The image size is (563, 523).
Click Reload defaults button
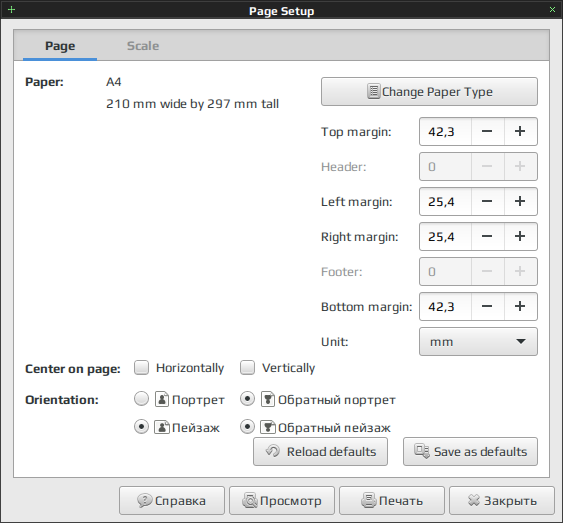[x=320, y=451]
